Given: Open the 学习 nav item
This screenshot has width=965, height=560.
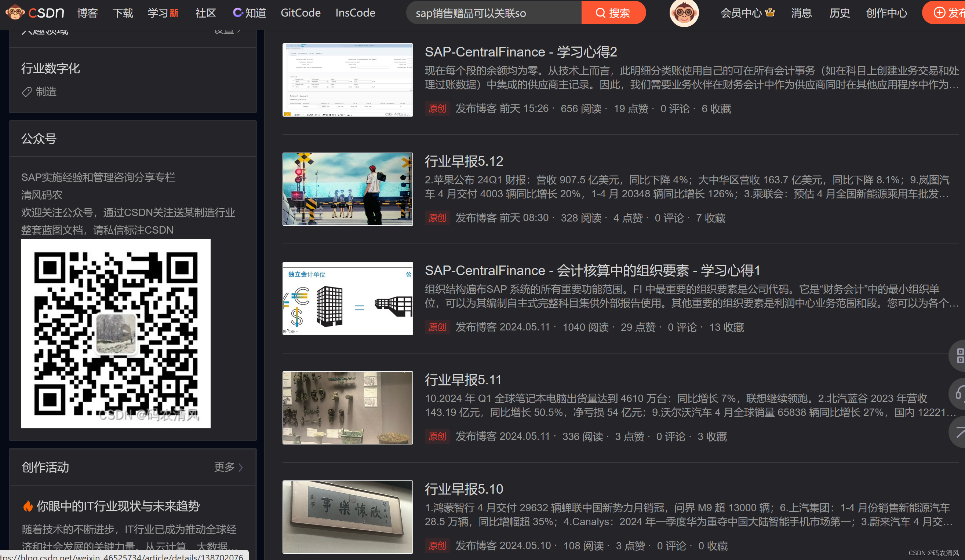Looking at the screenshot, I should [x=163, y=13].
